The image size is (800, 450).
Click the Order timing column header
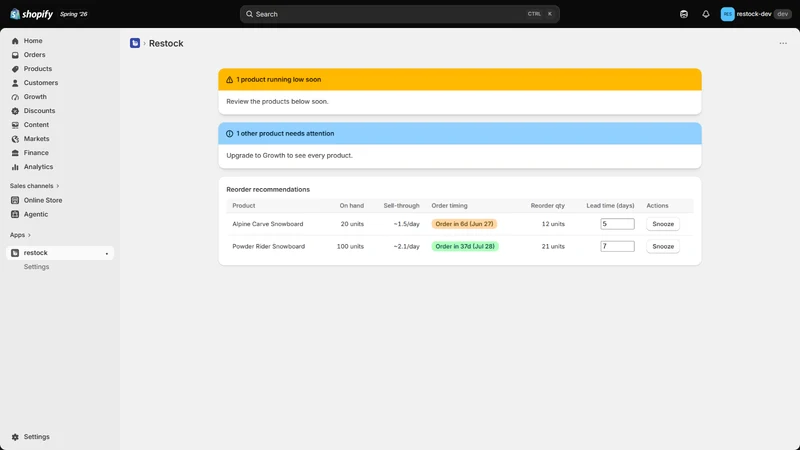(449, 206)
